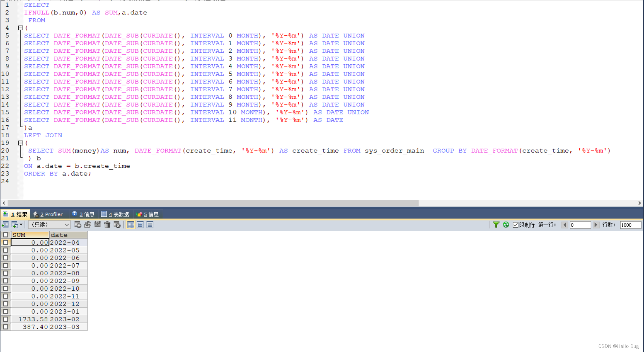Select the 2022-12 date cell
This screenshot has height=352, width=644.
click(68, 304)
